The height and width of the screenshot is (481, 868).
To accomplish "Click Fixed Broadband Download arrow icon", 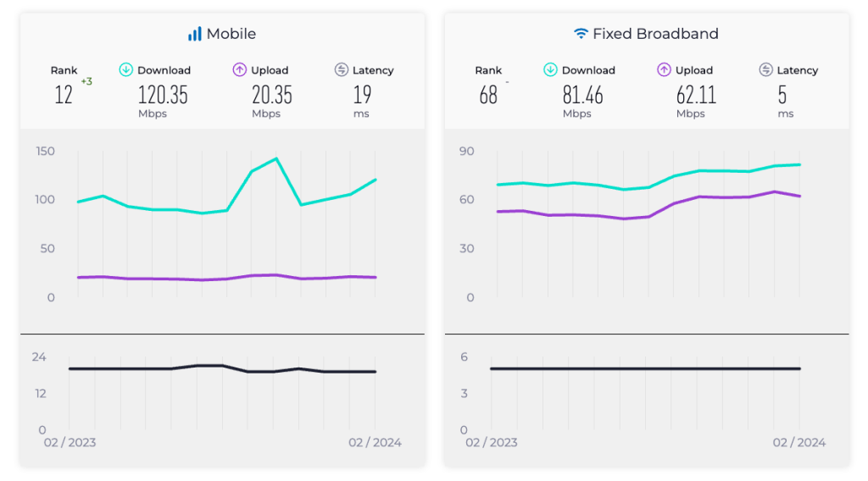I will click(551, 69).
